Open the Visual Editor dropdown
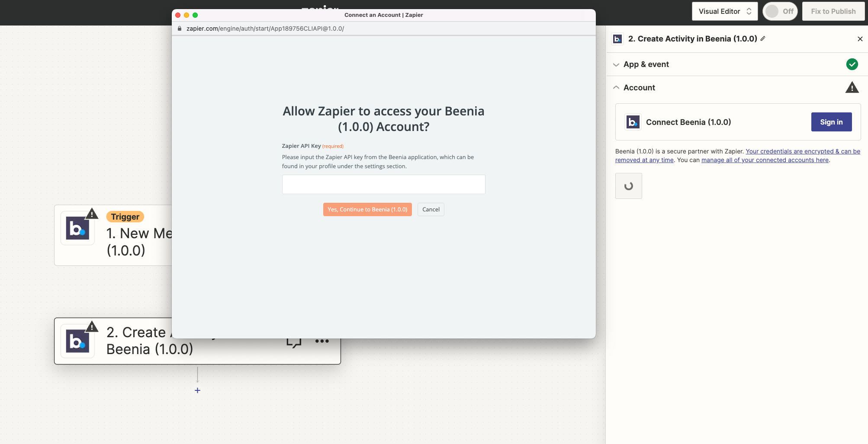Screen dimensions: 868x444 (x=724, y=11)
